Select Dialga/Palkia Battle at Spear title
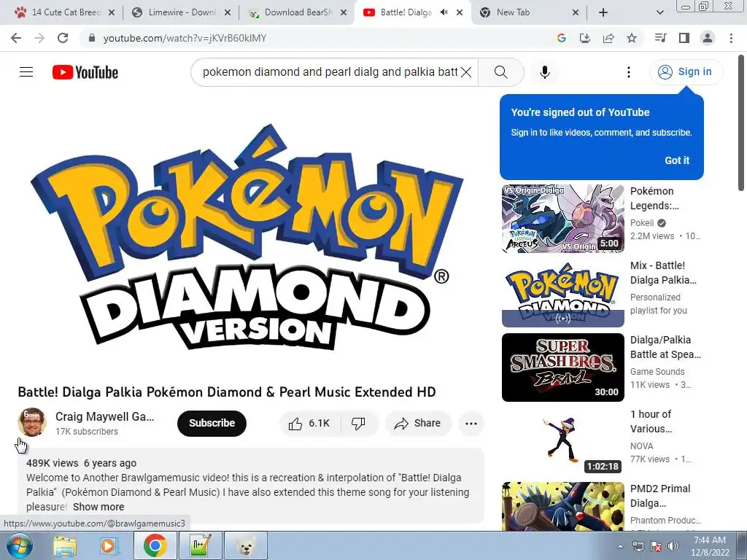The height and width of the screenshot is (560, 747). [665, 347]
